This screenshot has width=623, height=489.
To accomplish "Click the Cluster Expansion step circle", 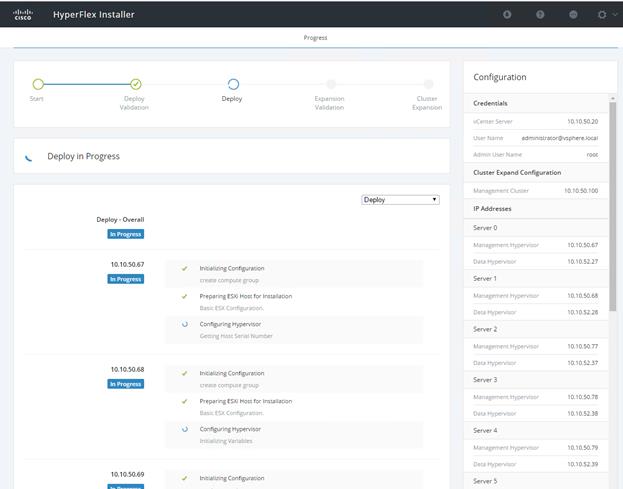I will tap(428, 84).
